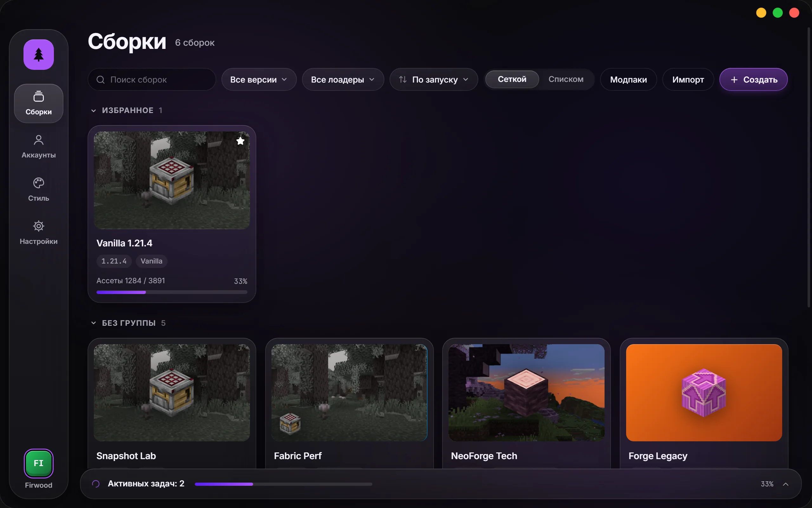Click the purple Firwood tree logo
Viewport: 812px width, 508px height.
point(39,54)
